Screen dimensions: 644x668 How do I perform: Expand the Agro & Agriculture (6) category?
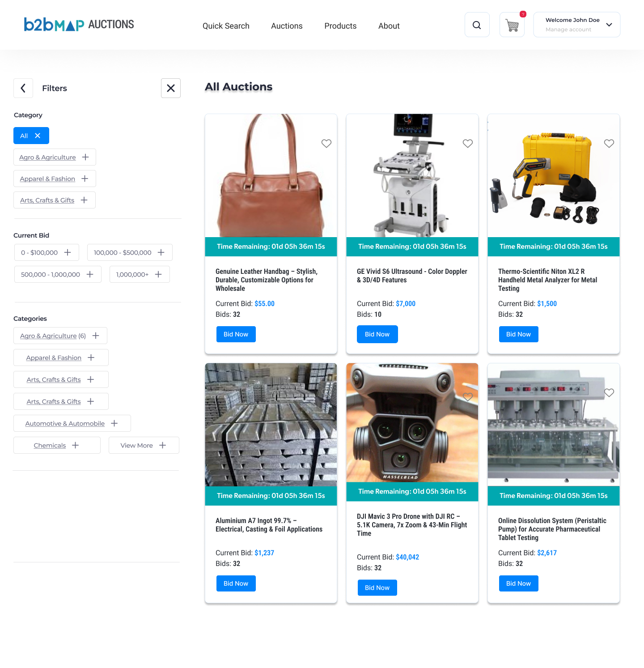[60, 336]
